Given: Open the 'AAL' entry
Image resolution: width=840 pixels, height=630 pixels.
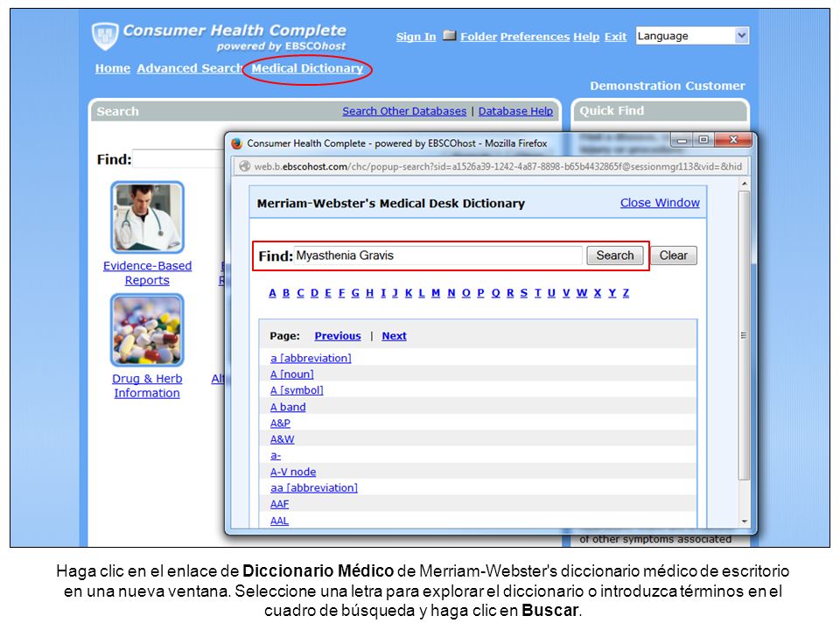Looking at the screenshot, I should pos(279,520).
